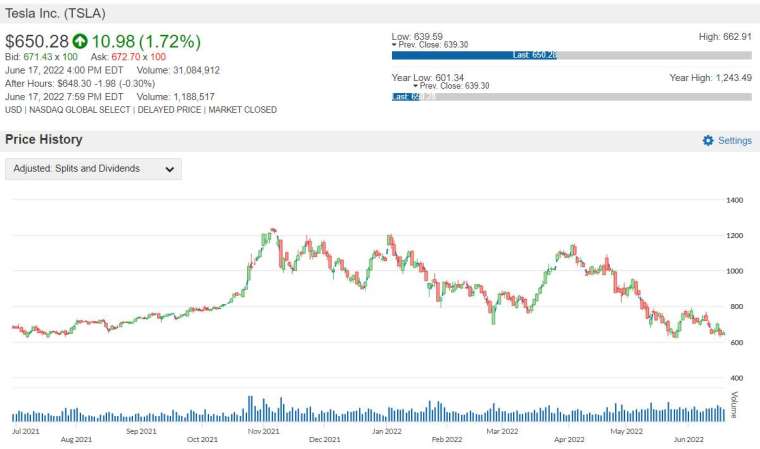Click the Tesla Inc. (TSLA) title
Image resolution: width=760 pixels, height=449 pixels.
tap(55, 13)
